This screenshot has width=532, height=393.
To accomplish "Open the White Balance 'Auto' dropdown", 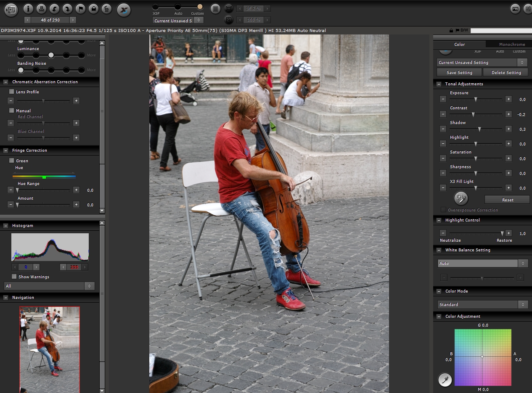I will 482,264.
